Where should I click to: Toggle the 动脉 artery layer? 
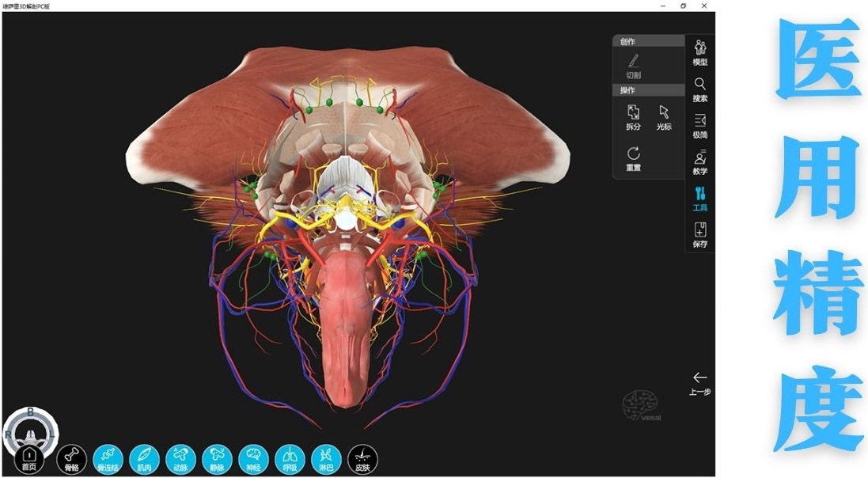(x=180, y=459)
